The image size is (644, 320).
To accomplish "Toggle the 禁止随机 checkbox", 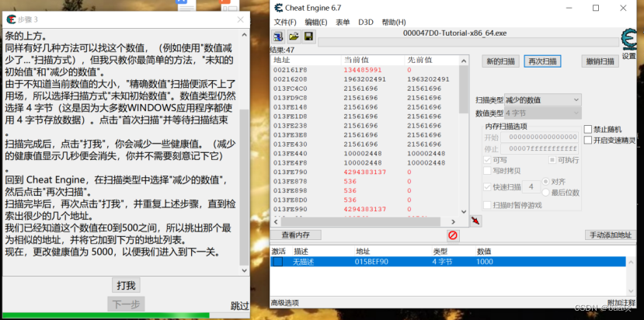I will [x=588, y=130].
